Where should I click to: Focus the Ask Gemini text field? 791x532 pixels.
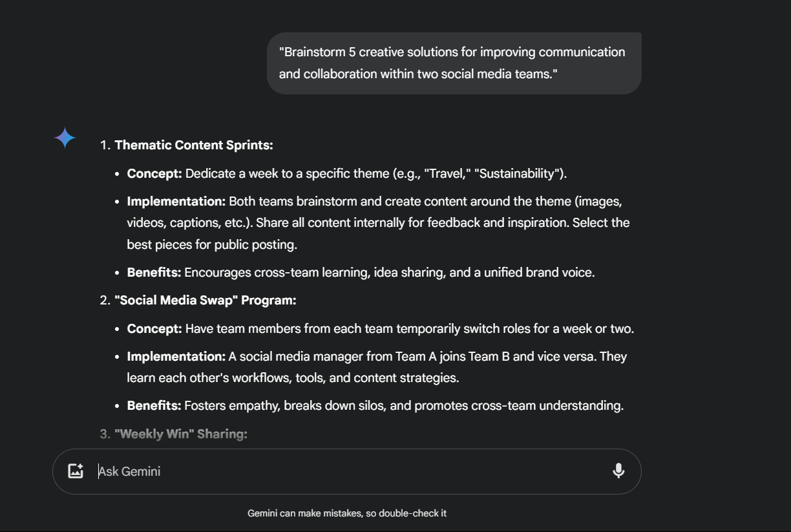point(349,471)
